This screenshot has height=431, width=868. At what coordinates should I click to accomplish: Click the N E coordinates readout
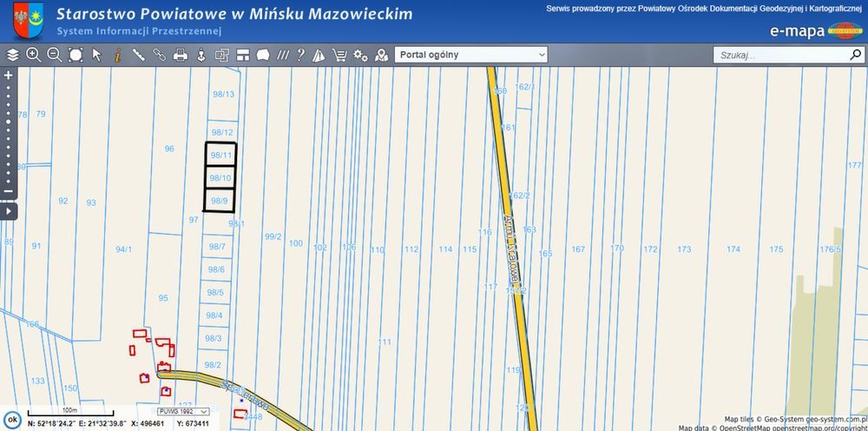pos(77,424)
